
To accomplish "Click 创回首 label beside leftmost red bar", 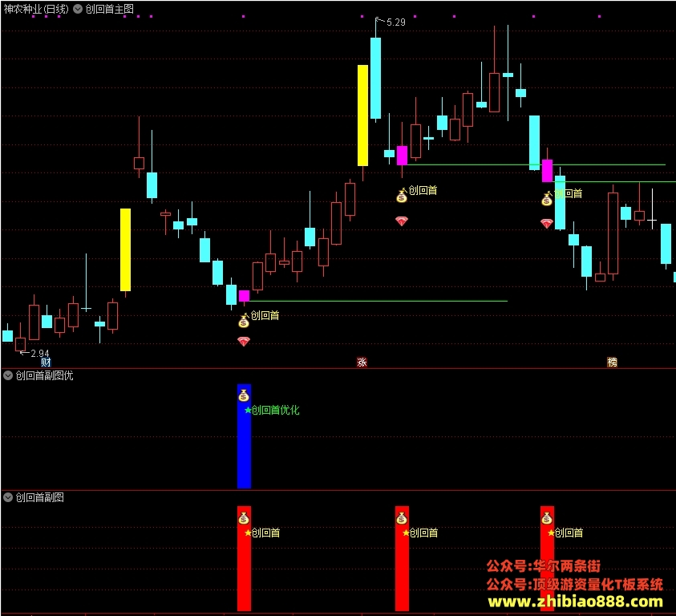I will (x=265, y=533).
